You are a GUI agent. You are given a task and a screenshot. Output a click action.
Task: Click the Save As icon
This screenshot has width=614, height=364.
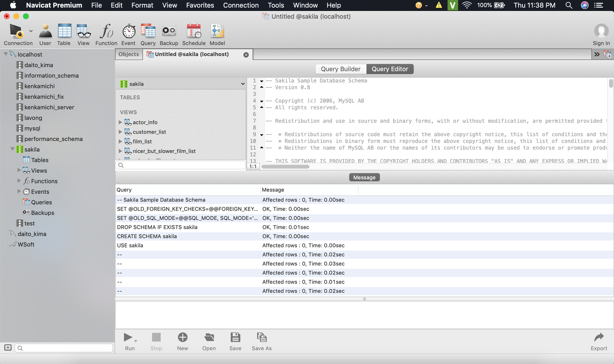pyautogui.click(x=262, y=341)
